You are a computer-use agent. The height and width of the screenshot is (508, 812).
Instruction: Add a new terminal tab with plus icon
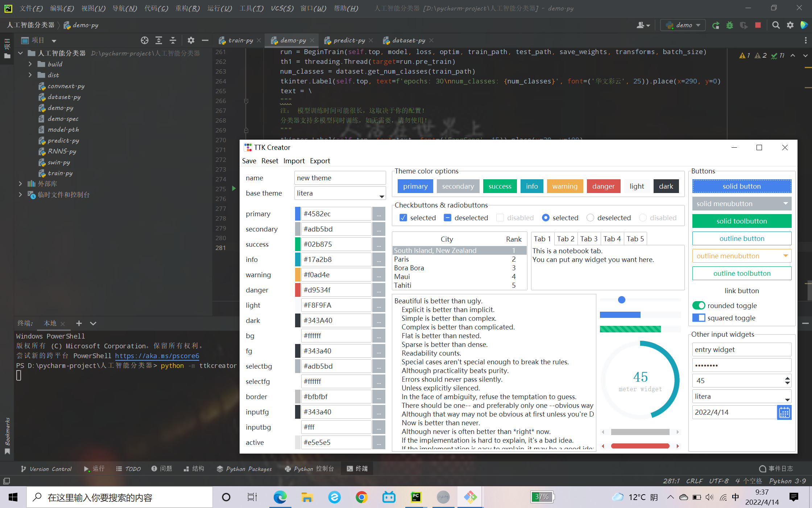(79, 323)
